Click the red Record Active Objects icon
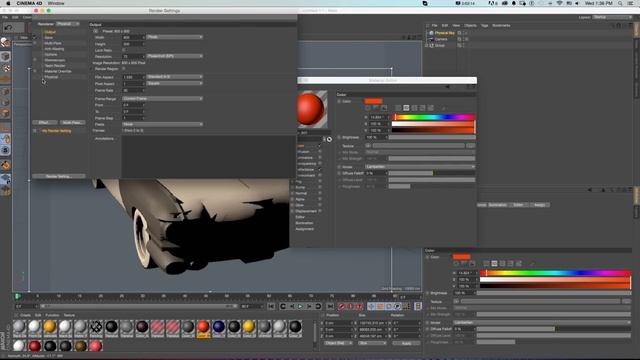 tap(342, 306)
